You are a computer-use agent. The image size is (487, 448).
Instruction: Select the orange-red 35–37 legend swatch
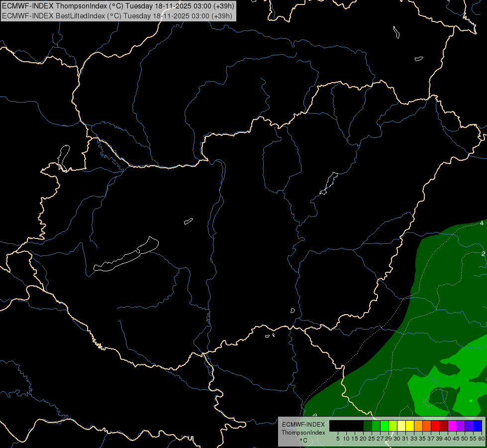click(427, 426)
